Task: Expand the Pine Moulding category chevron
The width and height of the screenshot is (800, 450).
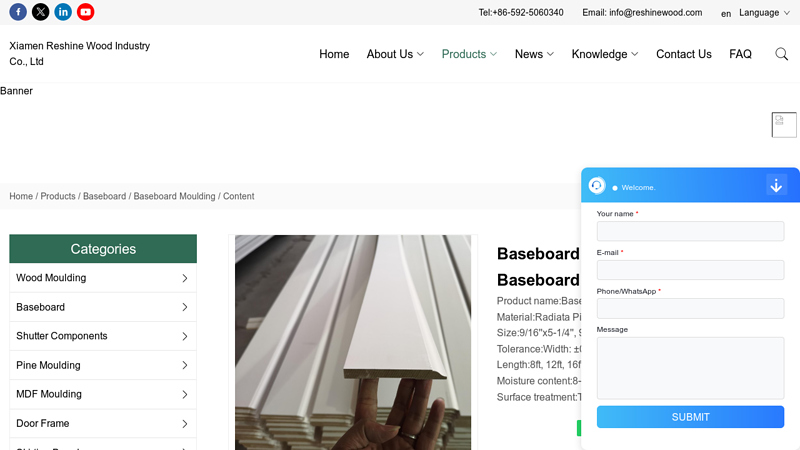Action: tap(185, 365)
